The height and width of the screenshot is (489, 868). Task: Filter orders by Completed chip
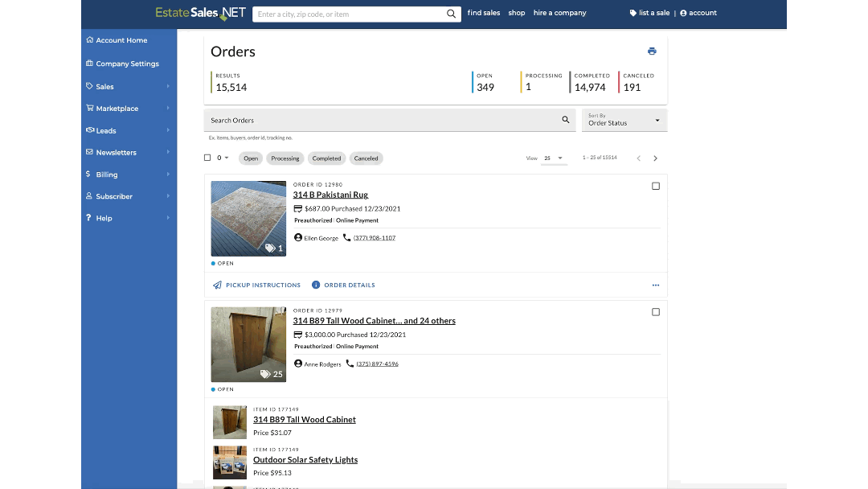tap(326, 158)
